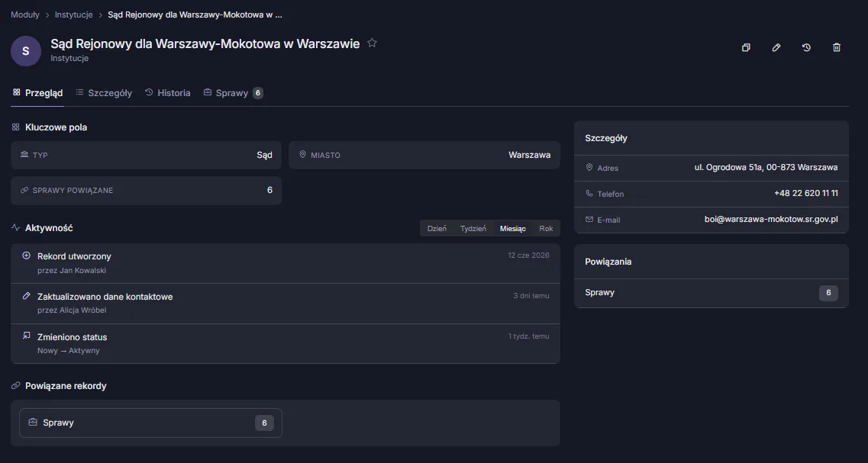Switch activity range to Rok
Image resolution: width=868 pixels, height=463 pixels.
(546, 229)
